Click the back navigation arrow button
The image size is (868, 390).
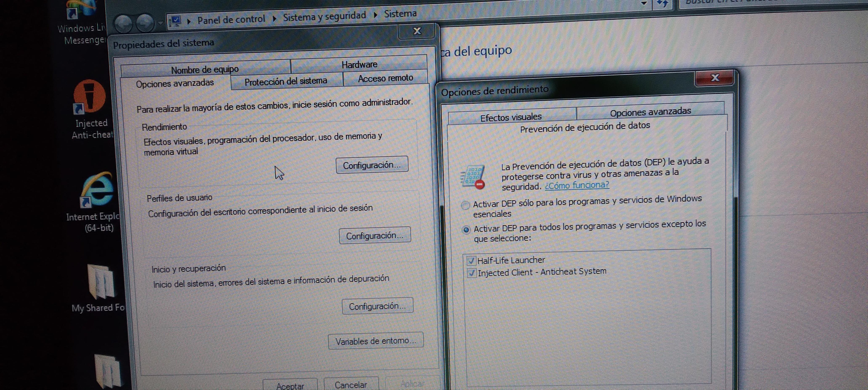pyautogui.click(x=123, y=24)
